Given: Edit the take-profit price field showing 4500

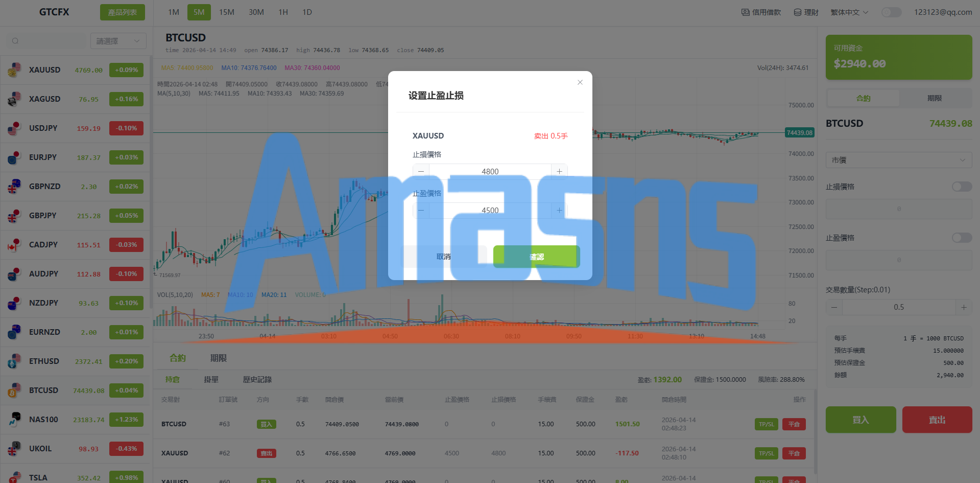Looking at the screenshot, I should 490,211.
